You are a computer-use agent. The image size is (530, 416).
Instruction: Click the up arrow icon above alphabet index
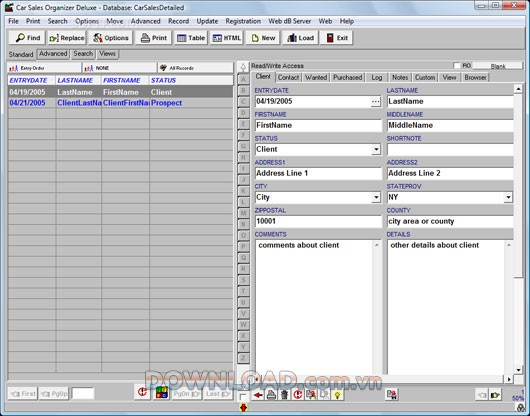point(243,67)
